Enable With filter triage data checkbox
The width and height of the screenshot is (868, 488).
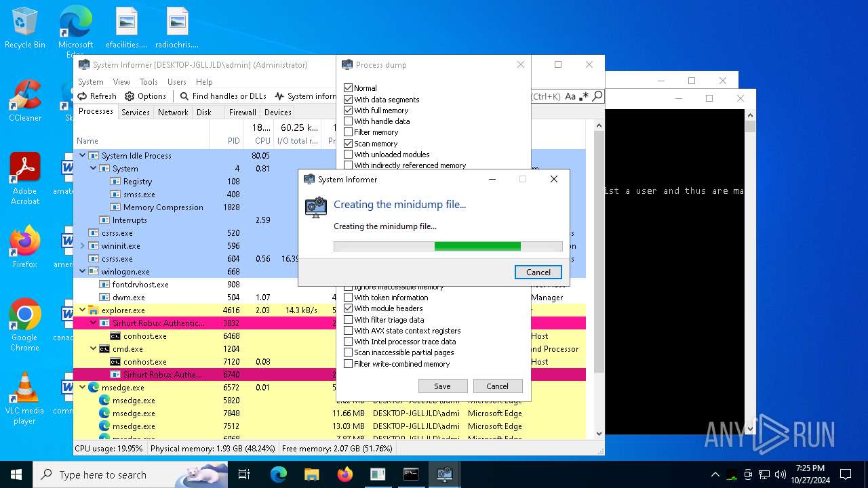pyautogui.click(x=348, y=320)
